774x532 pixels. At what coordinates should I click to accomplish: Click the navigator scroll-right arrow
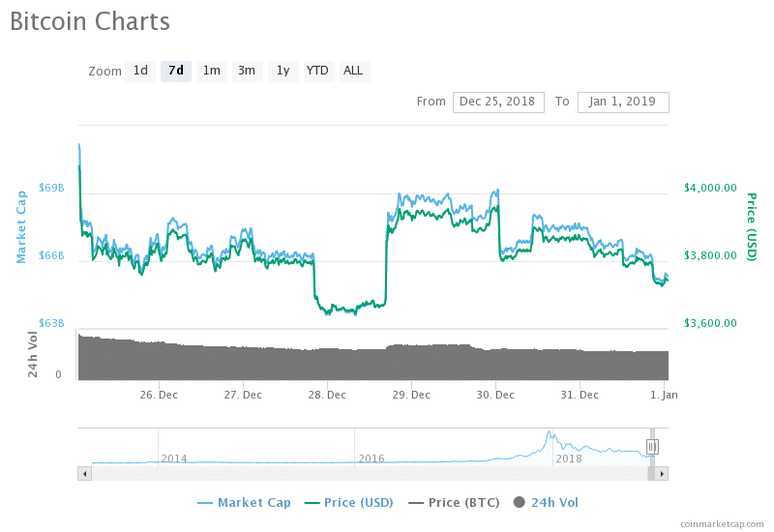[x=662, y=474]
